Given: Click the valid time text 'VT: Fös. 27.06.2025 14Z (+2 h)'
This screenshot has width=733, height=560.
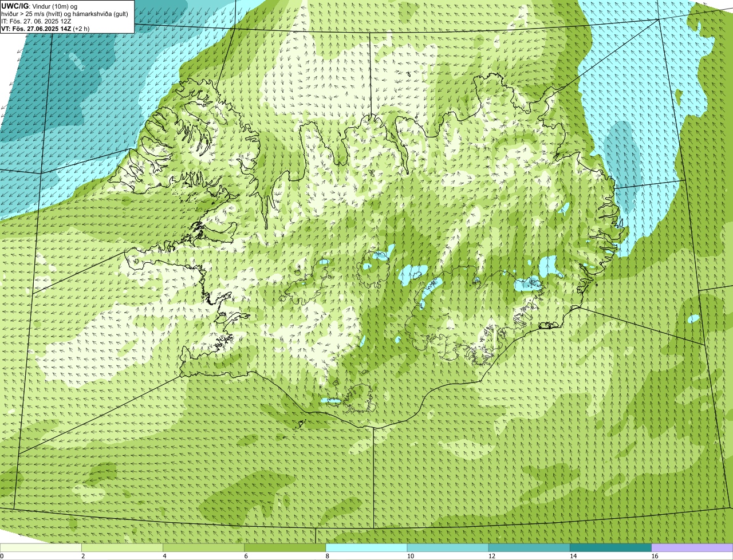Looking at the screenshot, I should (x=45, y=28).
